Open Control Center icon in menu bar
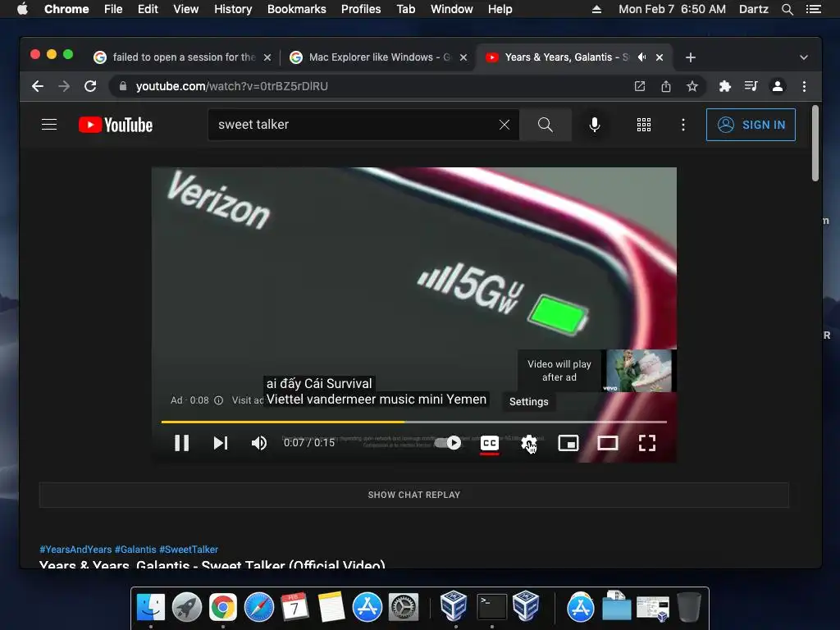The height and width of the screenshot is (630, 840). click(x=813, y=9)
